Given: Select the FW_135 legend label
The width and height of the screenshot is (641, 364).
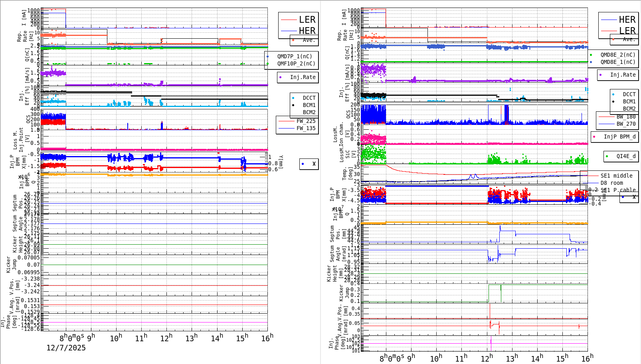Looking at the screenshot, I should (306, 128).
